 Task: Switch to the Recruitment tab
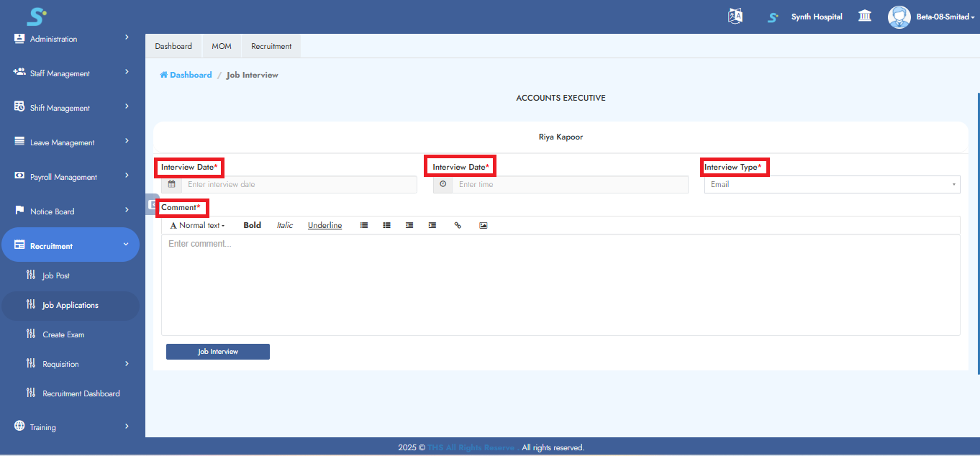271,45
